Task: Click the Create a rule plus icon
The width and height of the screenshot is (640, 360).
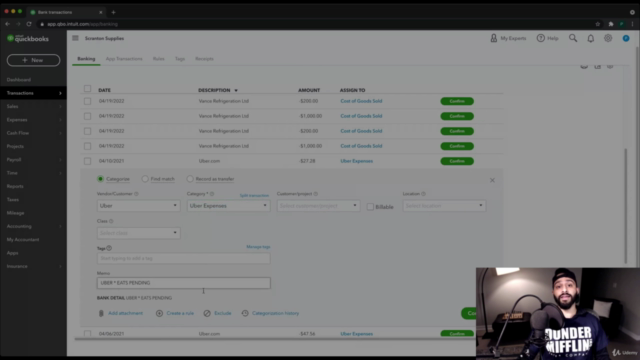Action: [x=159, y=313]
